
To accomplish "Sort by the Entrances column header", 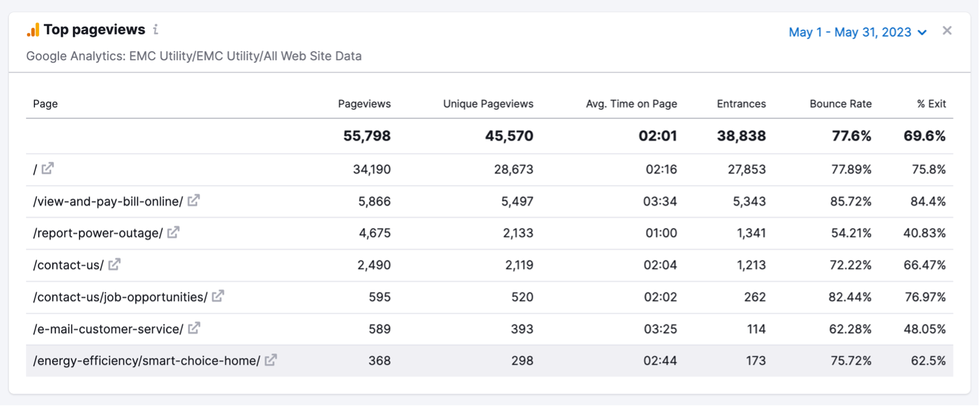I will [741, 104].
